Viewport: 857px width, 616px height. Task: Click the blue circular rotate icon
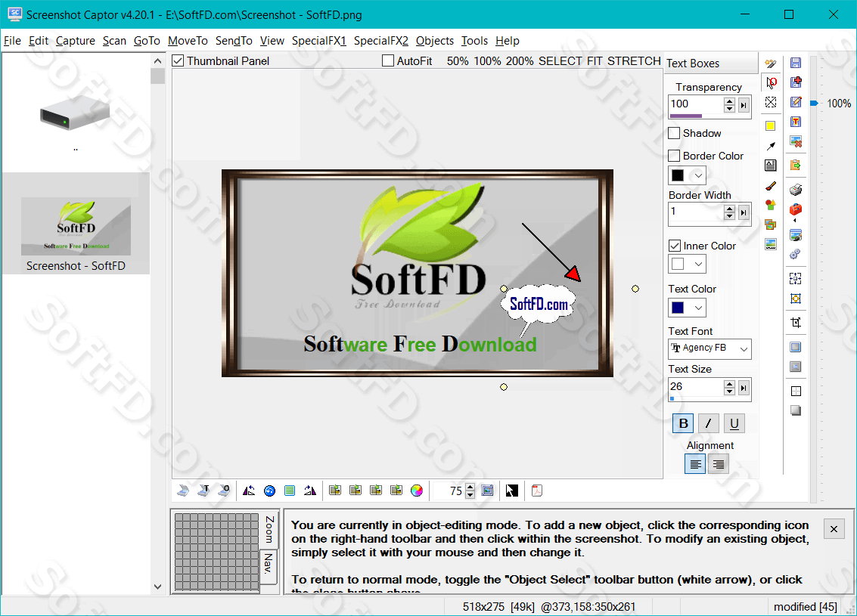269,491
